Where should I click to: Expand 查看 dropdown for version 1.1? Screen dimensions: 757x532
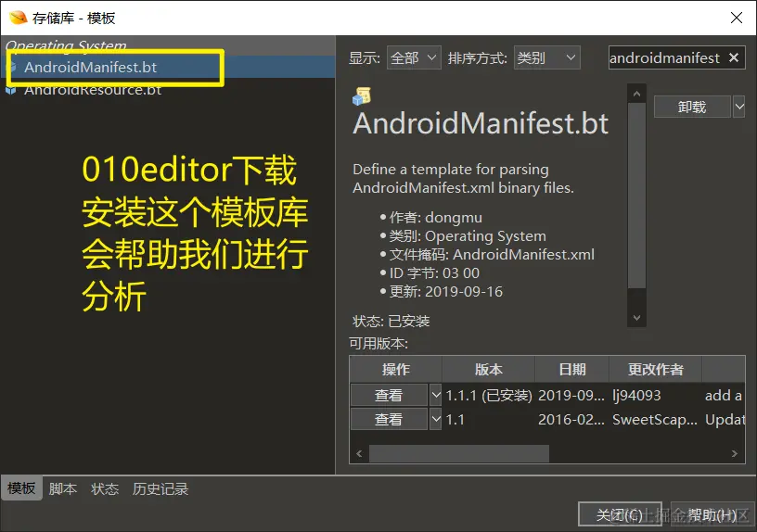click(435, 420)
